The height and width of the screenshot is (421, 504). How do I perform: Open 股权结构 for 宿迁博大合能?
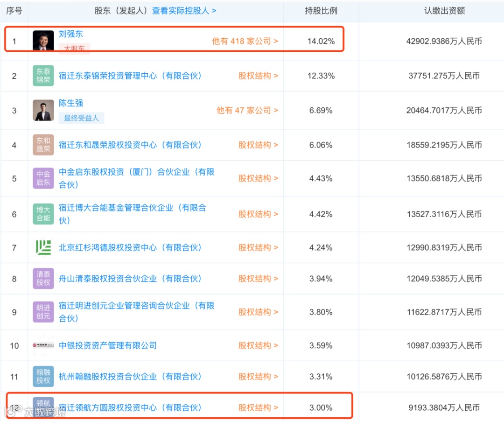[x=258, y=214]
